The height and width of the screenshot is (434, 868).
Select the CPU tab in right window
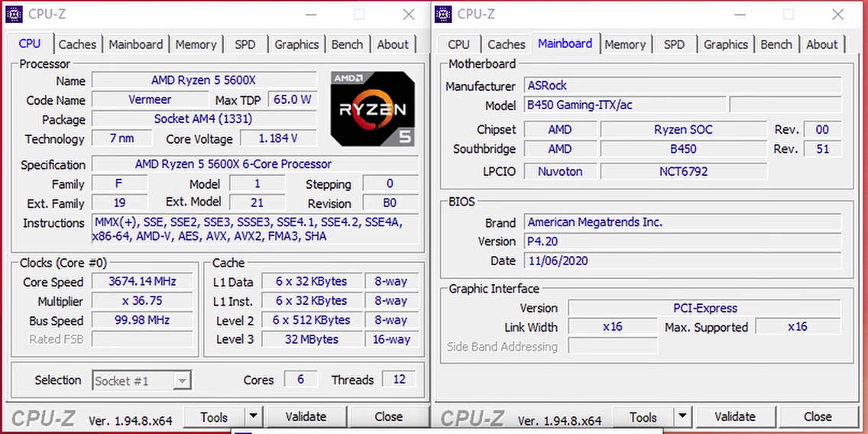pyautogui.click(x=458, y=44)
